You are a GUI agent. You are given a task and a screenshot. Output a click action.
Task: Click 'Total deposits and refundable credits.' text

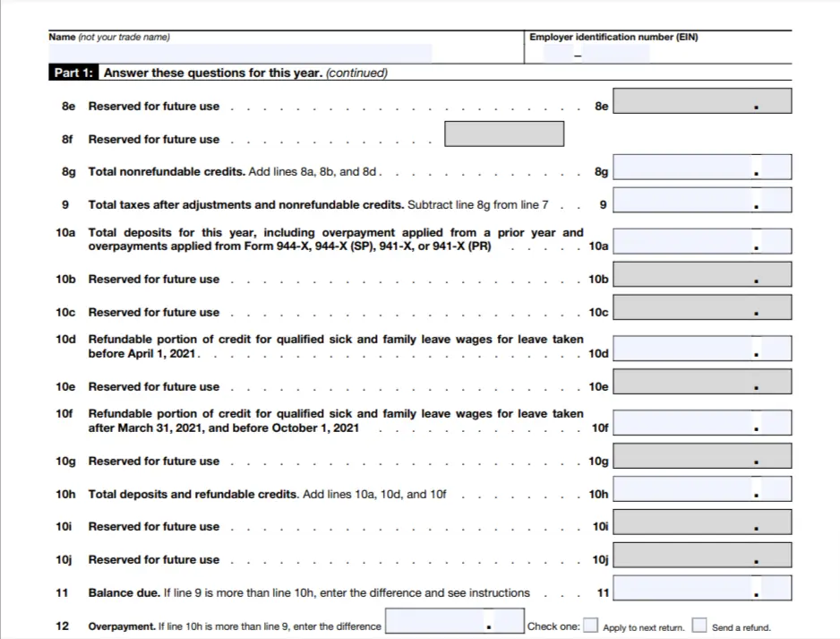click(193, 494)
